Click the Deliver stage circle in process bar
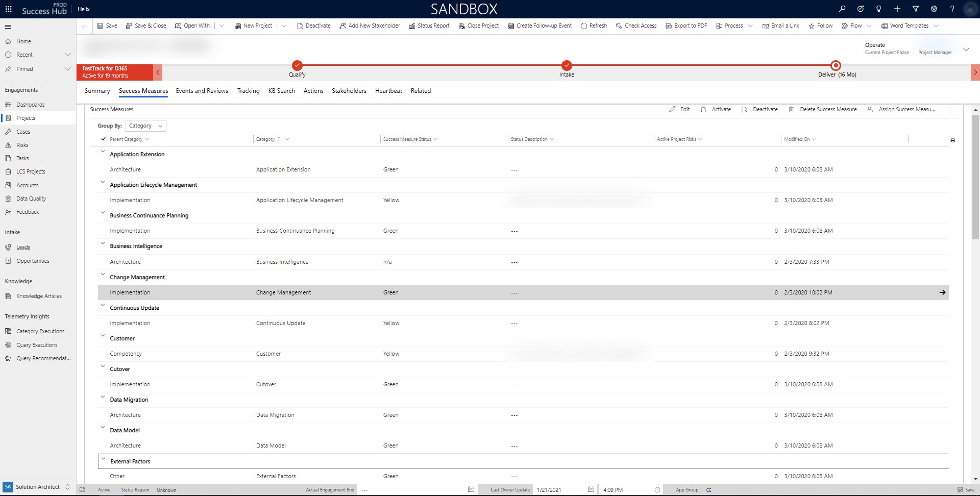The width and height of the screenshot is (980, 496). tap(836, 65)
